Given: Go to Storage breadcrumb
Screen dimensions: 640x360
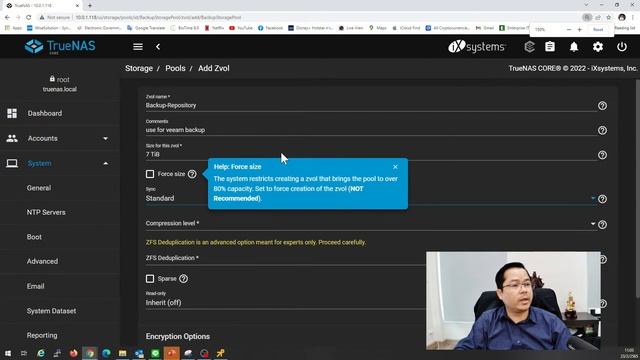Looking at the screenshot, I should pyautogui.click(x=139, y=69).
